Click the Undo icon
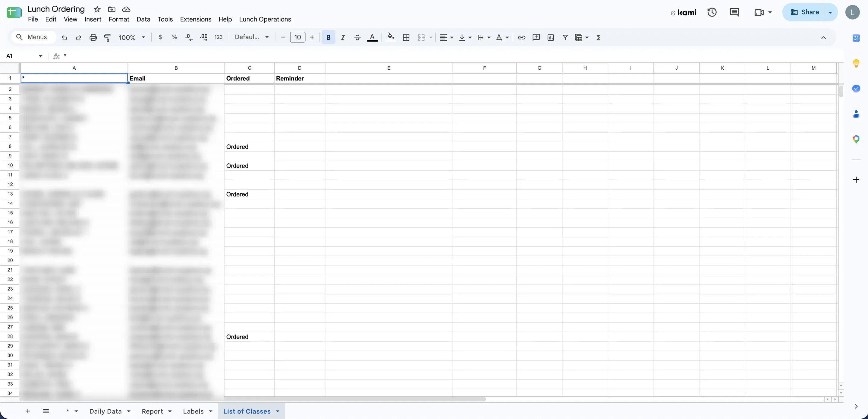Viewport: 868px width, 419px height. pyautogui.click(x=64, y=37)
